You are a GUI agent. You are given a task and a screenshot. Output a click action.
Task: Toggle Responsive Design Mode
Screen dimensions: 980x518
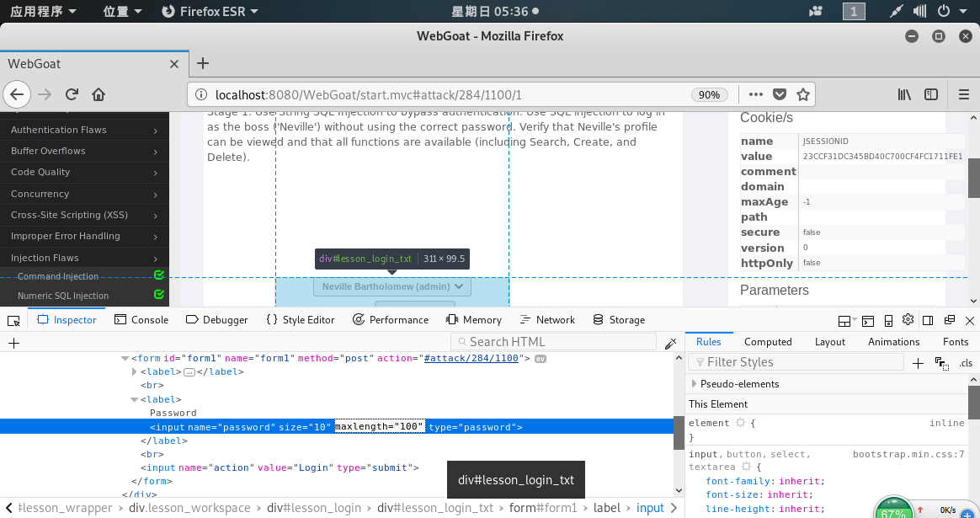(888, 320)
